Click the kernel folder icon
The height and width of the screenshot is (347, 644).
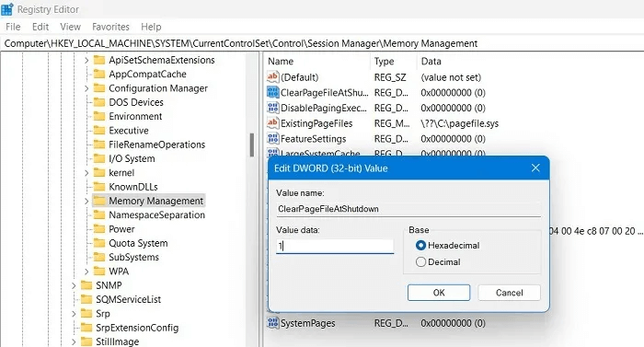99,172
